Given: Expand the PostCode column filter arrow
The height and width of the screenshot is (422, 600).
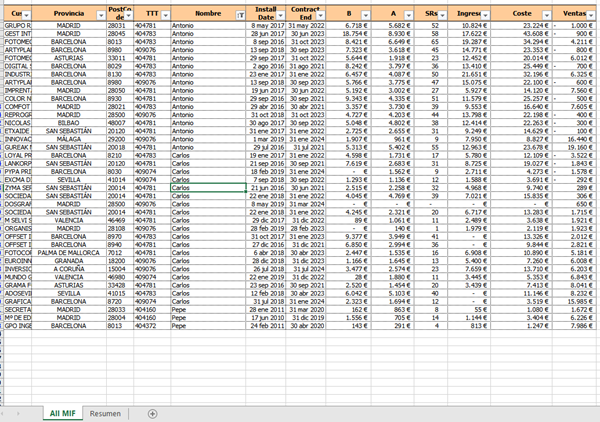Looking at the screenshot, I should [127, 16].
